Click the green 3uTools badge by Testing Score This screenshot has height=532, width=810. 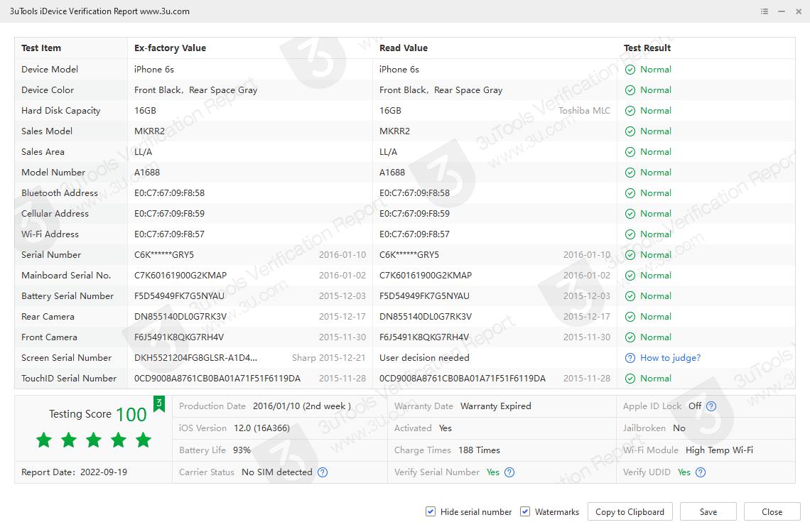[x=159, y=404]
